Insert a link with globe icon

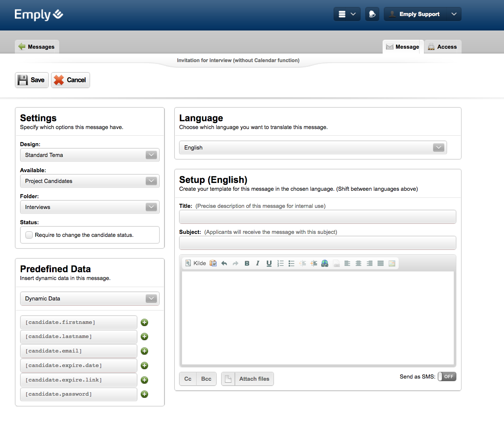click(325, 263)
